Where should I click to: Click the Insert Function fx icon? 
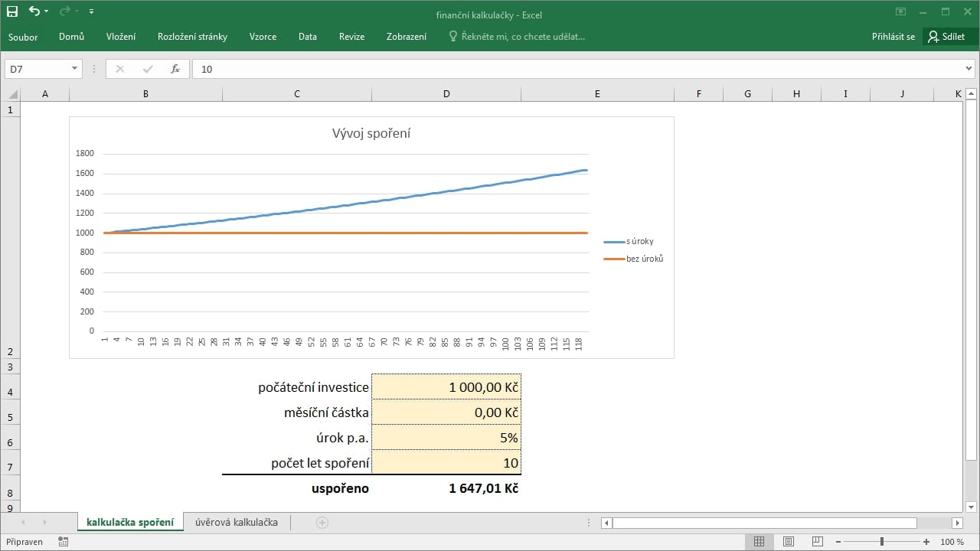175,69
